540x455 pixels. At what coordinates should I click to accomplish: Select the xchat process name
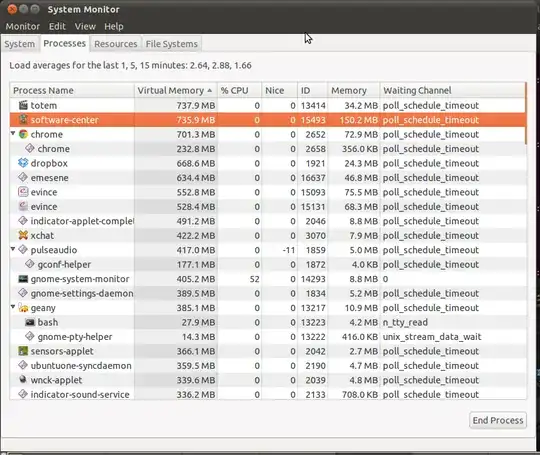42,236
